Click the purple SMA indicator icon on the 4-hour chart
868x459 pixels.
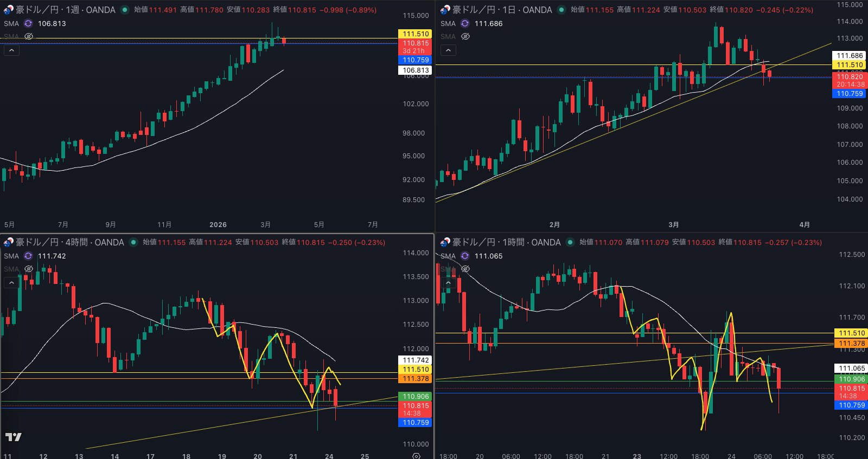pyautogui.click(x=28, y=256)
